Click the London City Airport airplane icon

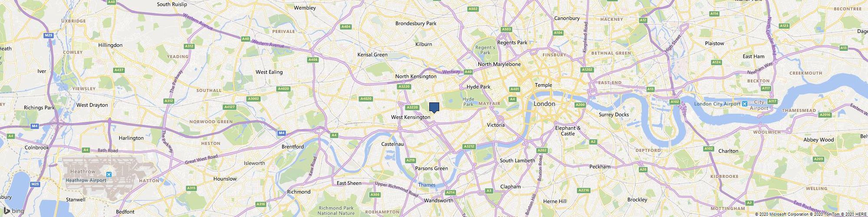click(x=745, y=104)
